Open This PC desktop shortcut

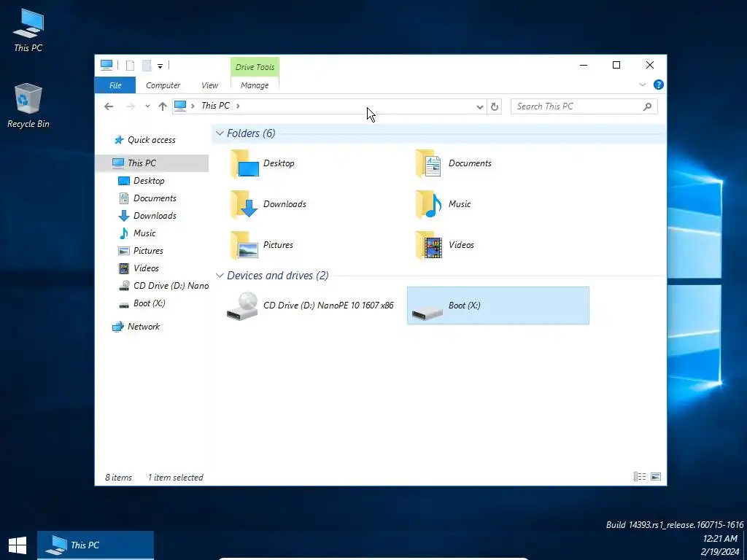point(28,30)
